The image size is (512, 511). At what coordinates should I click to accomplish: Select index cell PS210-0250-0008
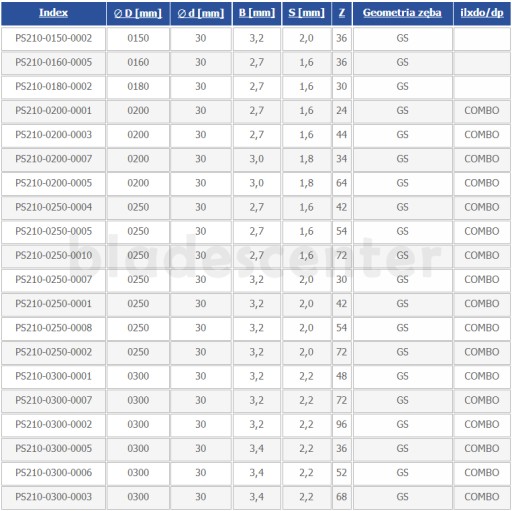click(53, 328)
